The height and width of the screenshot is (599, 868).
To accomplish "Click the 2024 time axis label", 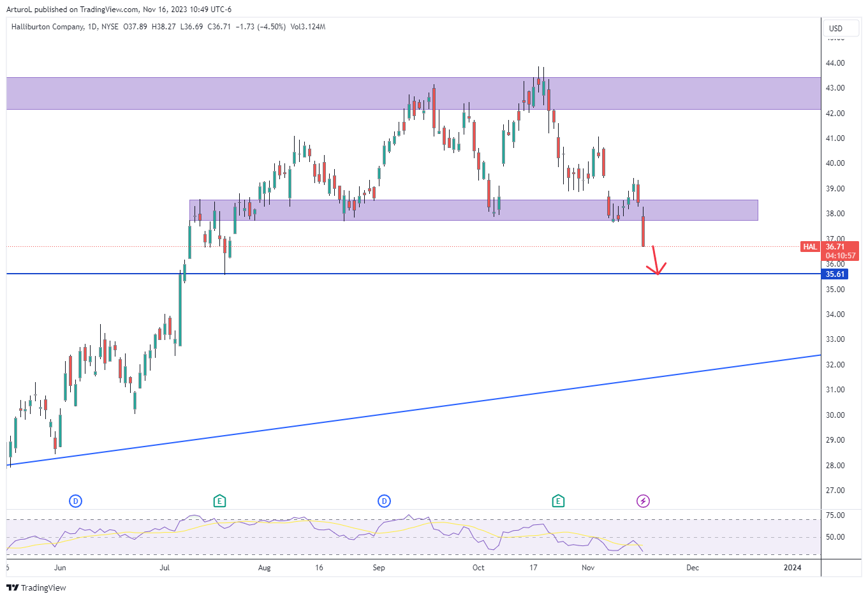I will point(792,568).
